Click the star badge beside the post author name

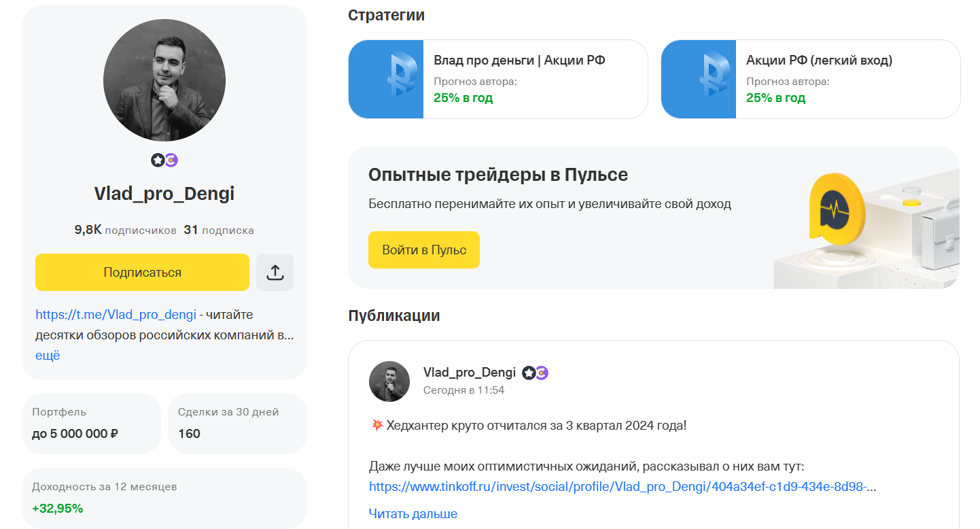(x=528, y=373)
